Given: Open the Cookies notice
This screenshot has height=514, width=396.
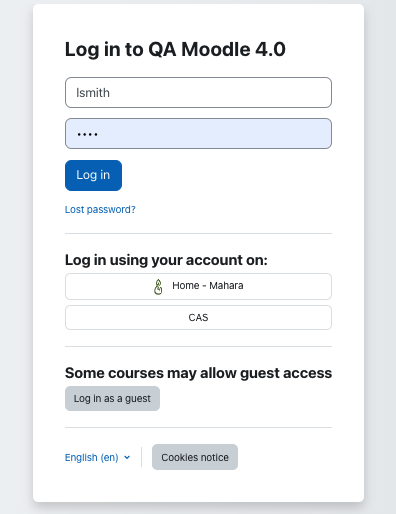Looking at the screenshot, I should 195,457.
